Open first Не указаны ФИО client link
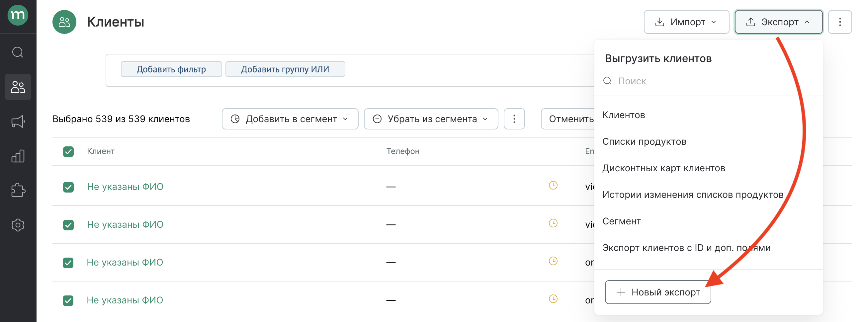The image size is (868, 322). click(125, 187)
